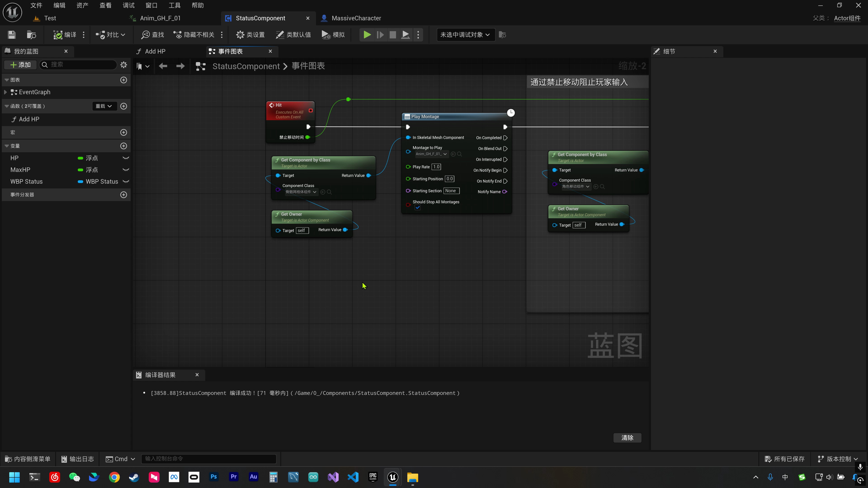Click the Add (添加) button in My Blueprint
The image size is (868, 488).
(x=21, y=65)
